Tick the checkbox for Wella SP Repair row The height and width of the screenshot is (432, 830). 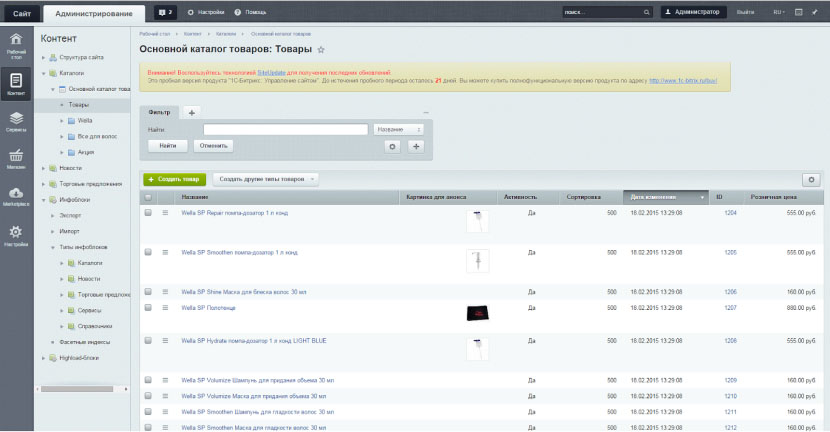tap(148, 213)
